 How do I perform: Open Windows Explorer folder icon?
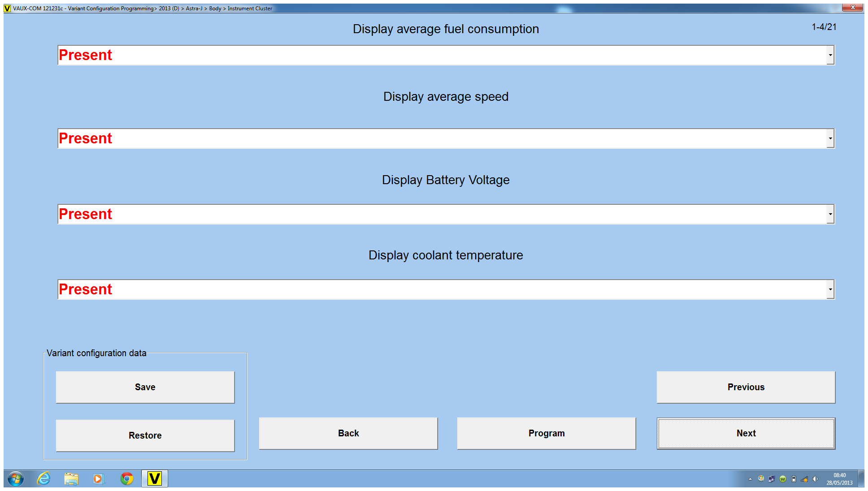(71, 478)
